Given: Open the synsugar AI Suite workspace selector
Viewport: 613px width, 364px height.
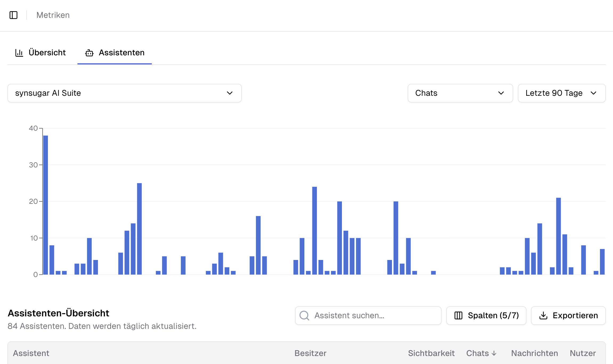Looking at the screenshot, I should 124,93.
